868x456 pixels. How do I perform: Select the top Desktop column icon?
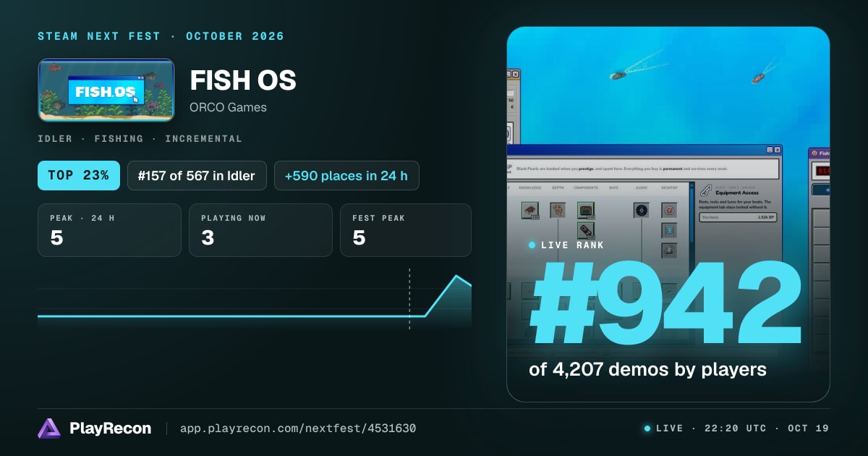point(669,211)
